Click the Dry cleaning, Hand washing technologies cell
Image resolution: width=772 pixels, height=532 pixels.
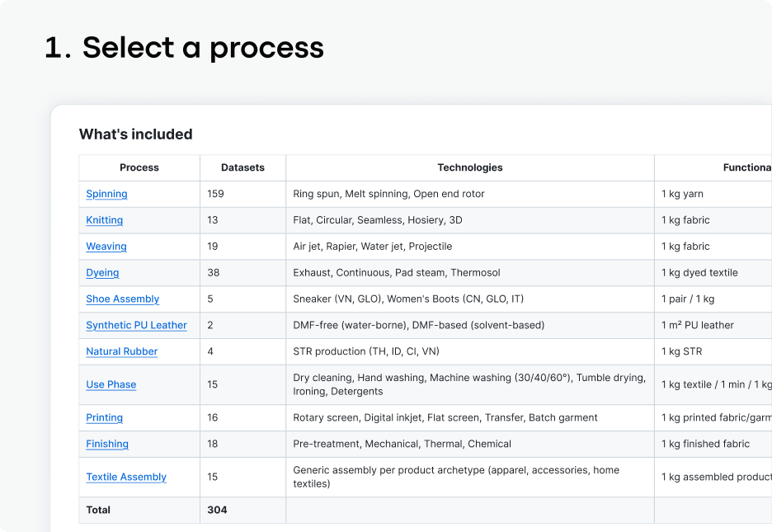[470, 384]
